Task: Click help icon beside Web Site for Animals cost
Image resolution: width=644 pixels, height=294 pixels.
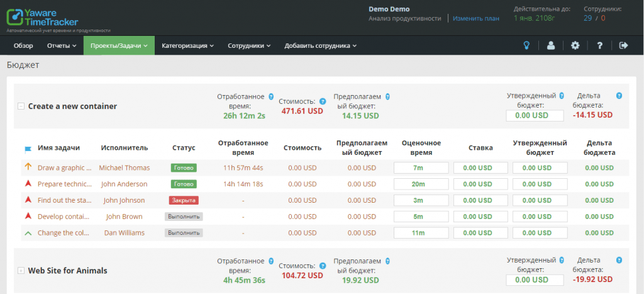Action: pyautogui.click(x=323, y=266)
